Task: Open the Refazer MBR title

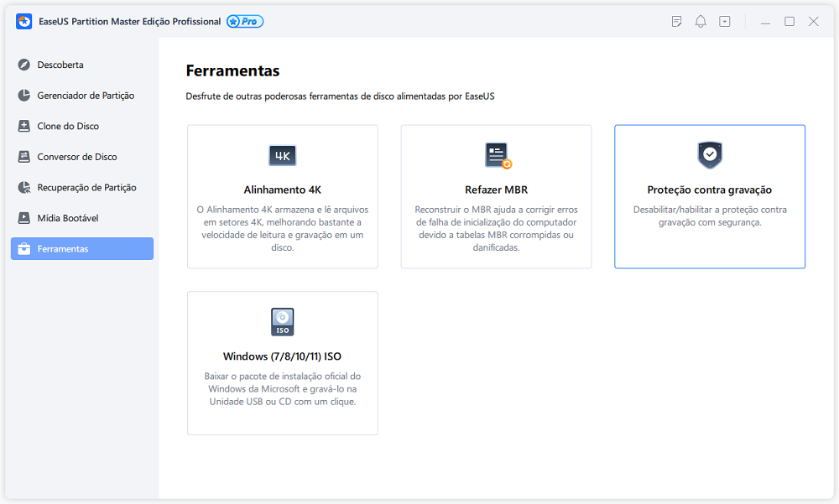Action: pyautogui.click(x=496, y=190)
